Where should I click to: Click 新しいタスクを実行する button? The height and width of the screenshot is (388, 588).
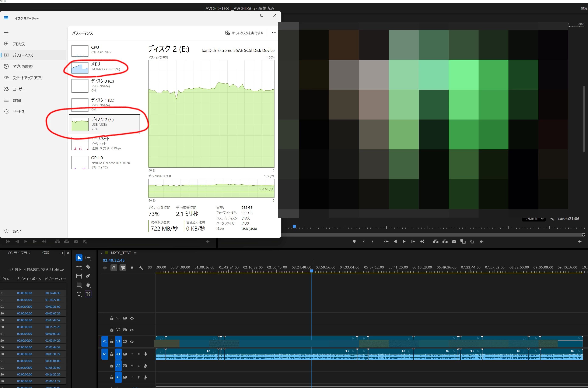pyautogui.click(x=244, y=33)
